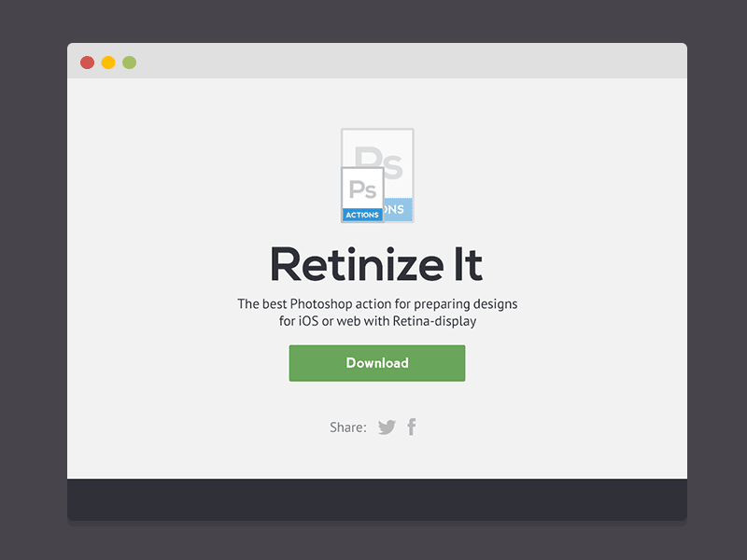Image resolution: width=747 pixels, height=560 pixels.
Task: Select the small Ps icon labeled ACTIONS
Action: point(363,196)
